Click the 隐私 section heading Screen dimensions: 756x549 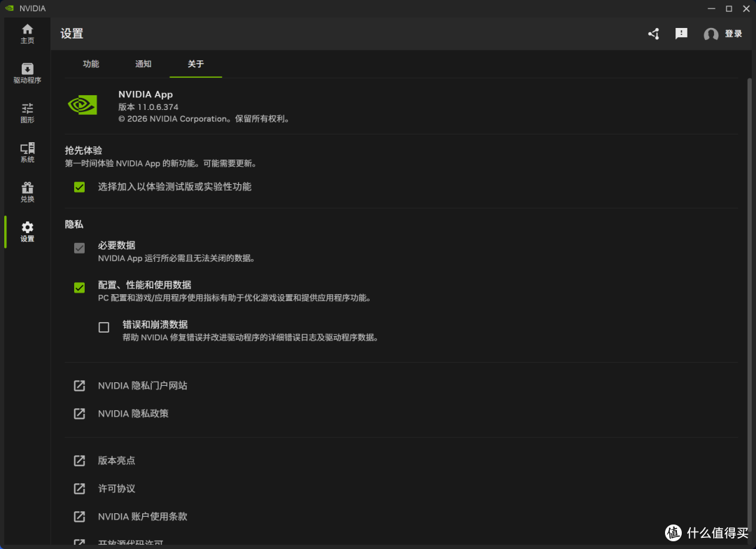click(73, 224)
